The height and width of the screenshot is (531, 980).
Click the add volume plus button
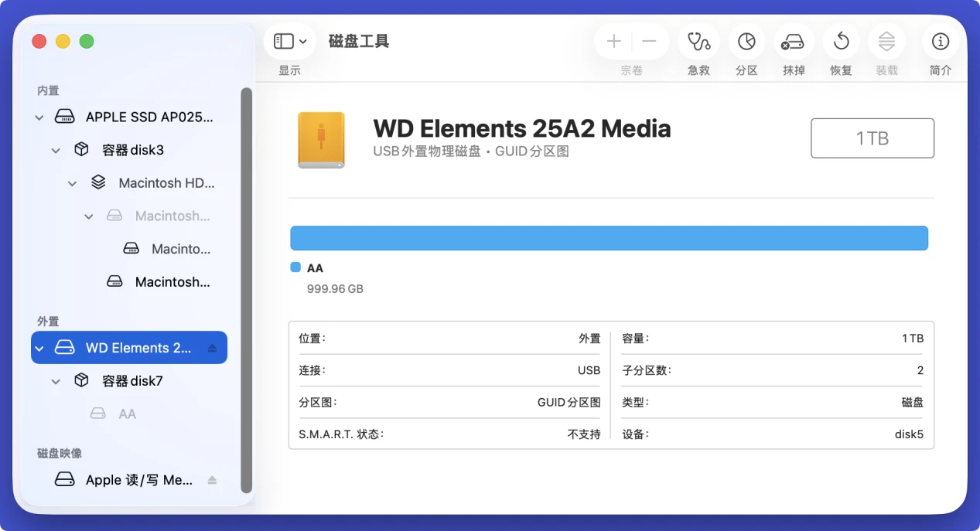point(614,42)
